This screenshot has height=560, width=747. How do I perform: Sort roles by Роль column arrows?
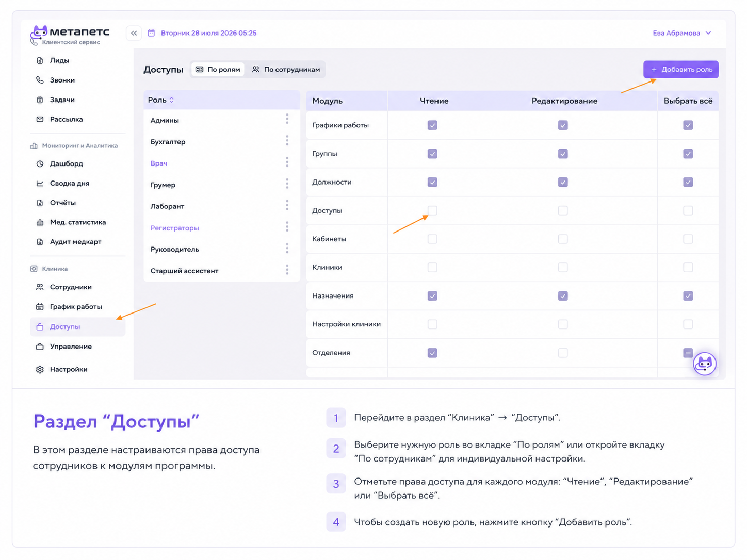click(x=172, y=100)
